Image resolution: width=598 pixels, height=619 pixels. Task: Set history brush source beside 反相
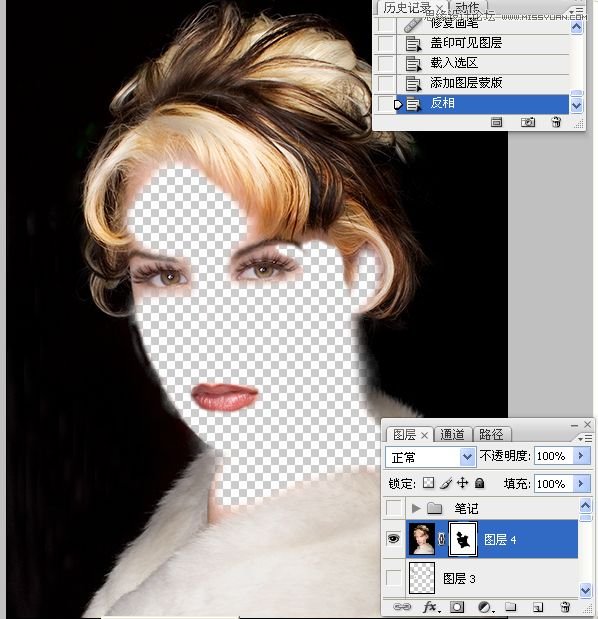[385, 104]
